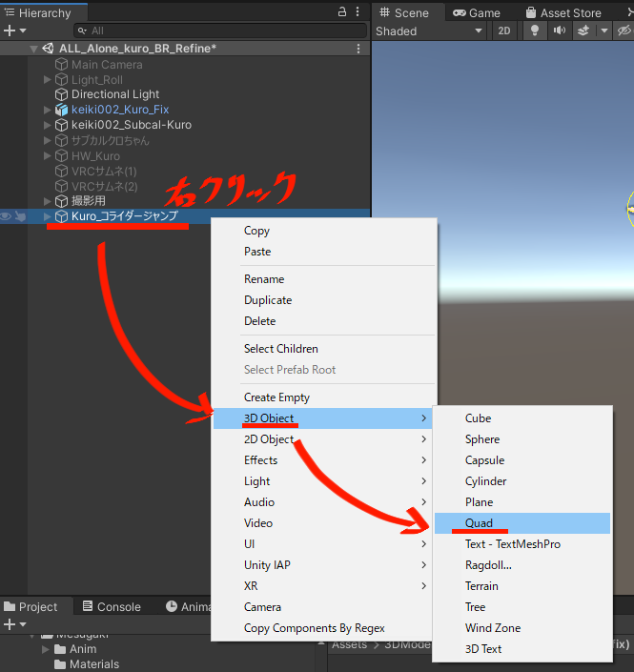The image size is (634, 672).
Task: Toggle visibility eye for Kuro_コライダージャンプ
Action: coord(6,216)
